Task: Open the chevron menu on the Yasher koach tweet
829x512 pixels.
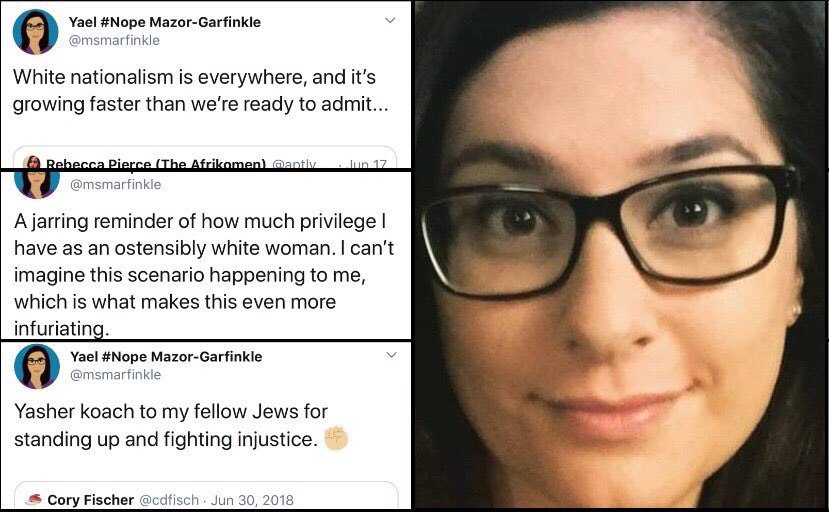Action: [391, 355]
